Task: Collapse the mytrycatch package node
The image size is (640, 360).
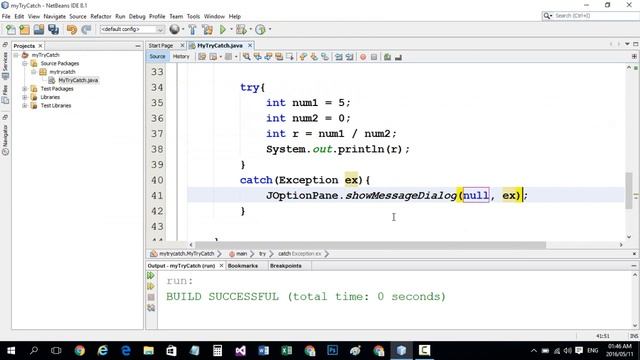Action: [x=33, y=72]
